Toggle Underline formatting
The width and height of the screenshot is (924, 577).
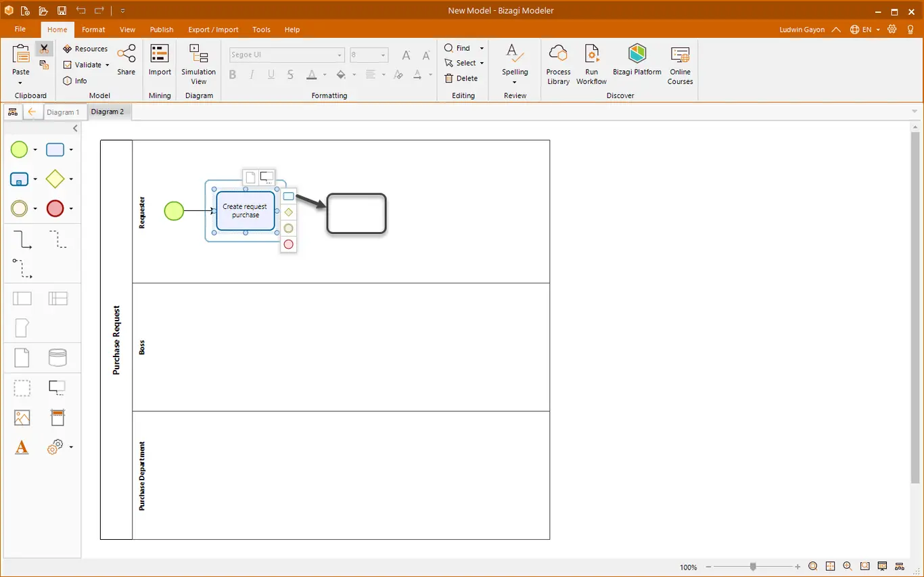pos(271,75)
